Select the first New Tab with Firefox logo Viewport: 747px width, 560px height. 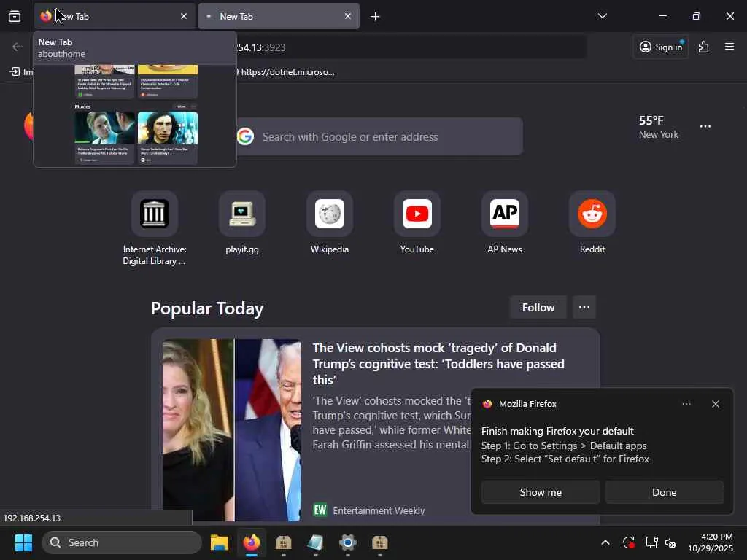click(115, 17)
